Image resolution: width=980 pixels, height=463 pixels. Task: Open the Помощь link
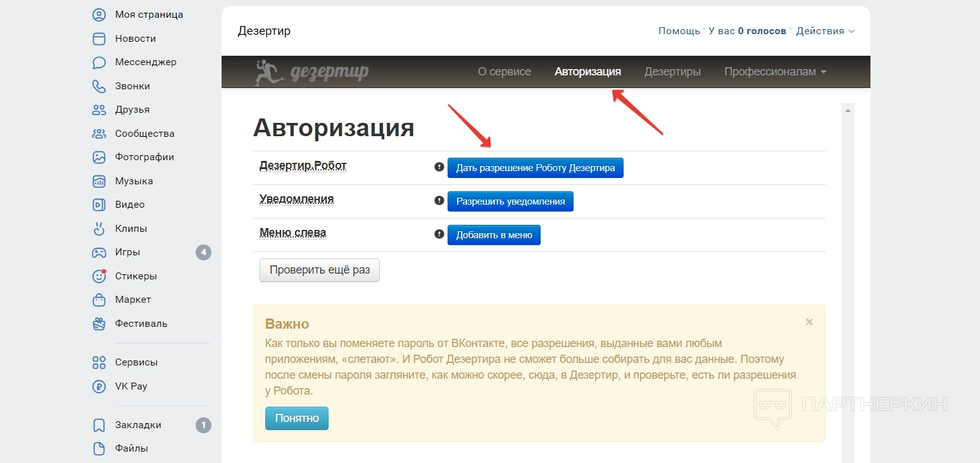[x=679, y=31]
